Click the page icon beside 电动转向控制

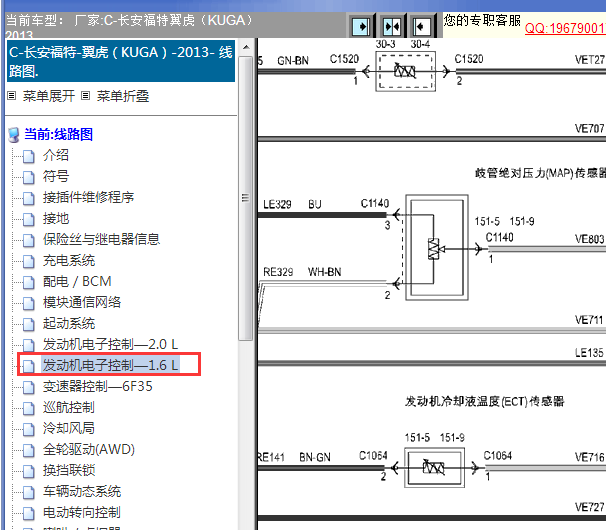[28, 513]
